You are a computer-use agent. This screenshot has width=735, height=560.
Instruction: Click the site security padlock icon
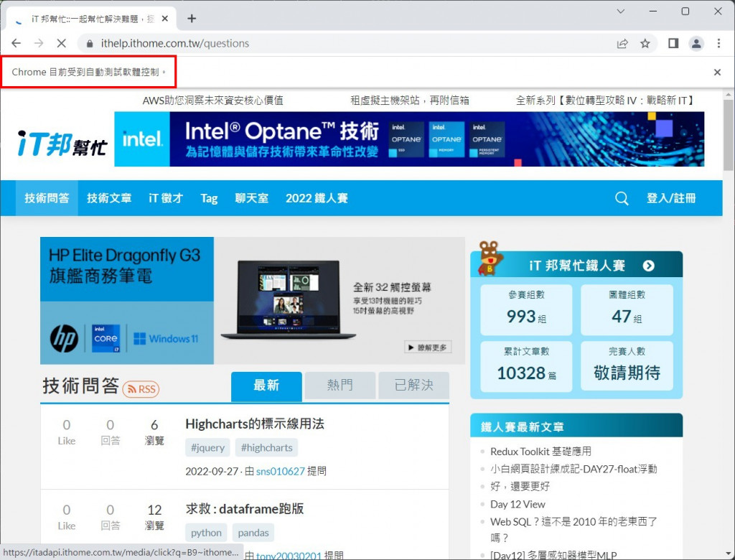(90, 44)
